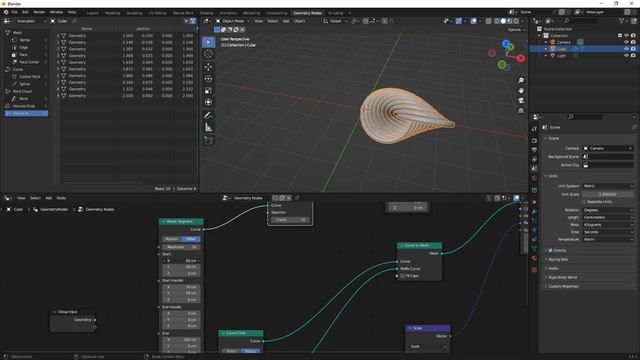Open the Render properties tab icon
Viewport: 640px width, 360px height.
534,140
